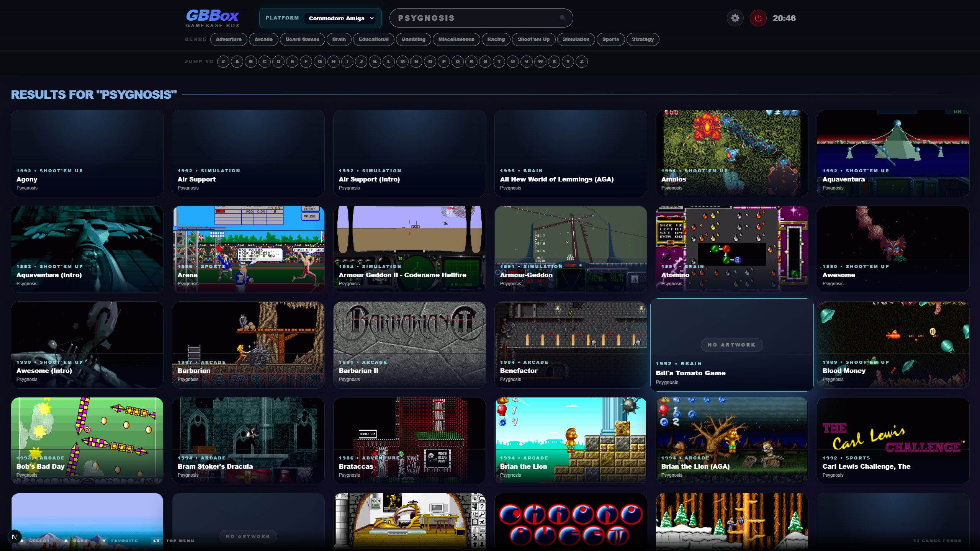
Task: Click the A Select controller hint
Action: (34, 541)
